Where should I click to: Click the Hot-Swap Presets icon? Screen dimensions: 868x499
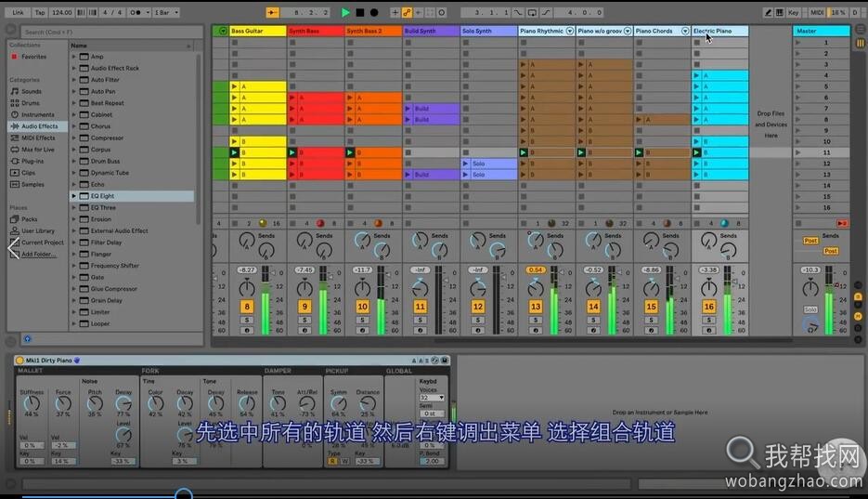[x=435, y=360]
